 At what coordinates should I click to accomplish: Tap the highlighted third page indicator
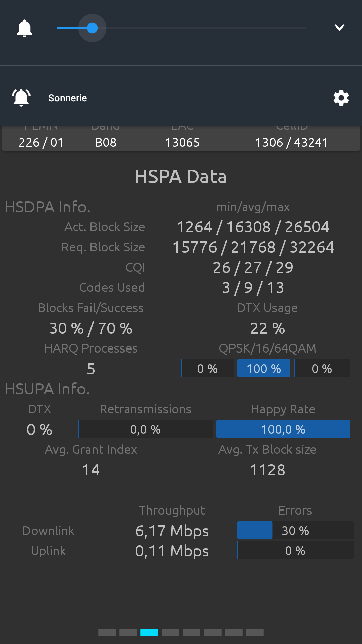pyautogui.click(x=149, y=633)
